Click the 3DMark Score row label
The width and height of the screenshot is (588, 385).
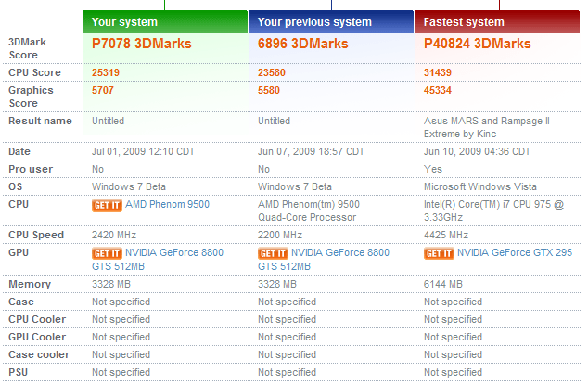(28, 48)
